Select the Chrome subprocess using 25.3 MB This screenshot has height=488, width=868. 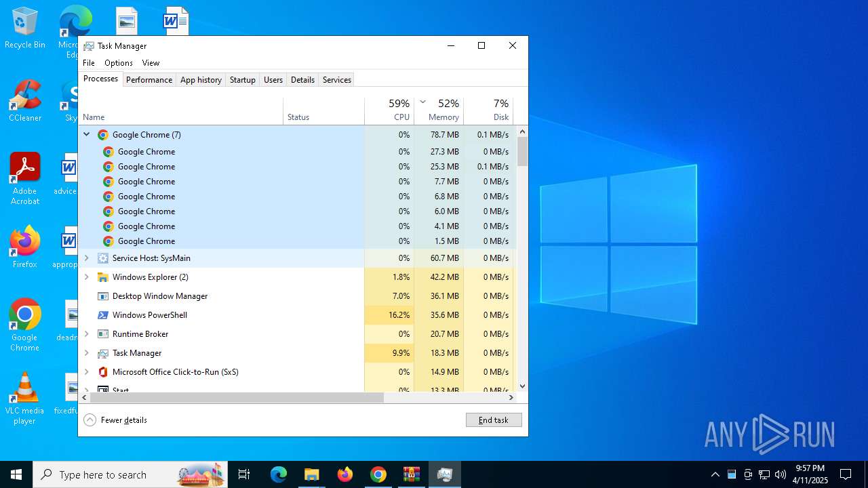coord(298,167)
